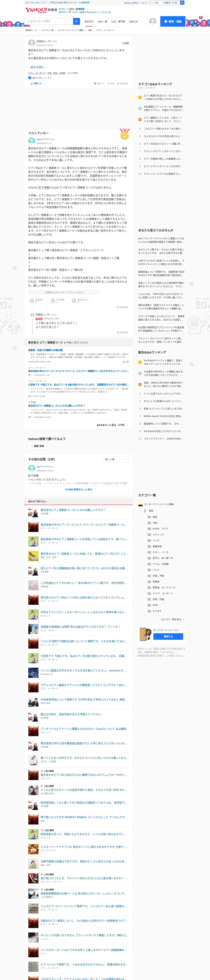Click the blue 共感 circle icon
Image resolution: width=210 pixels, height=980 pixels.
[x=30, y=78]
